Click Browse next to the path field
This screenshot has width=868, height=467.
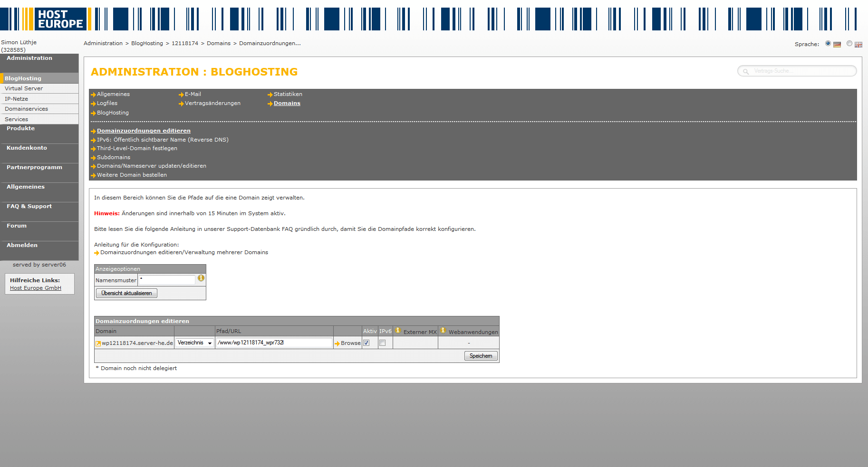click(x=350, y=343)
